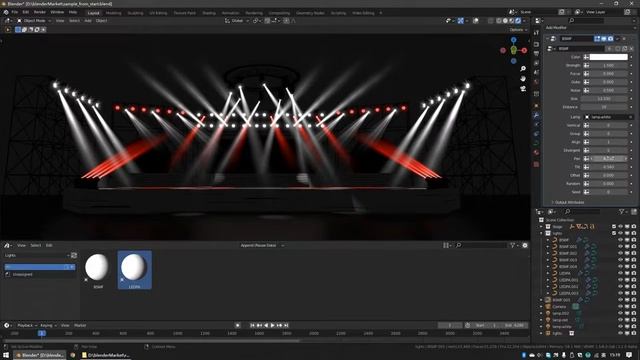Toggle exclude checkbox for Stage collection
The width and height of the screenshot is (640, 360).
coord(614,227)
